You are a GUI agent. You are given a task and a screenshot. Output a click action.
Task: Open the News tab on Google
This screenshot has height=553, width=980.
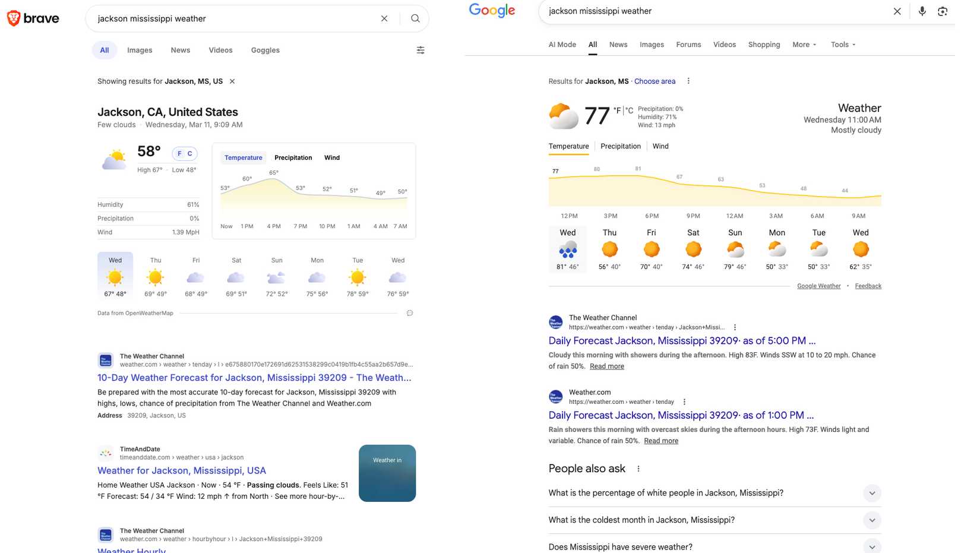click(618, 45)
